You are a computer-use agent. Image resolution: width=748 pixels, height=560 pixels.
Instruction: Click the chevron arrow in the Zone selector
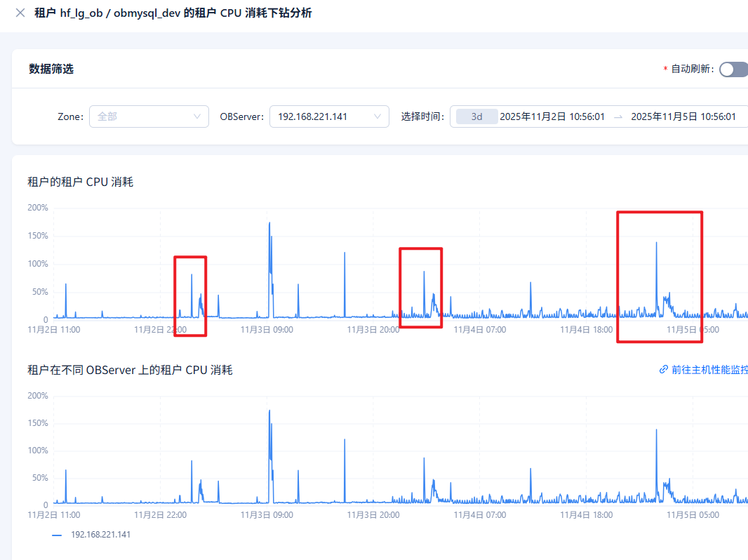coord(197,116)
